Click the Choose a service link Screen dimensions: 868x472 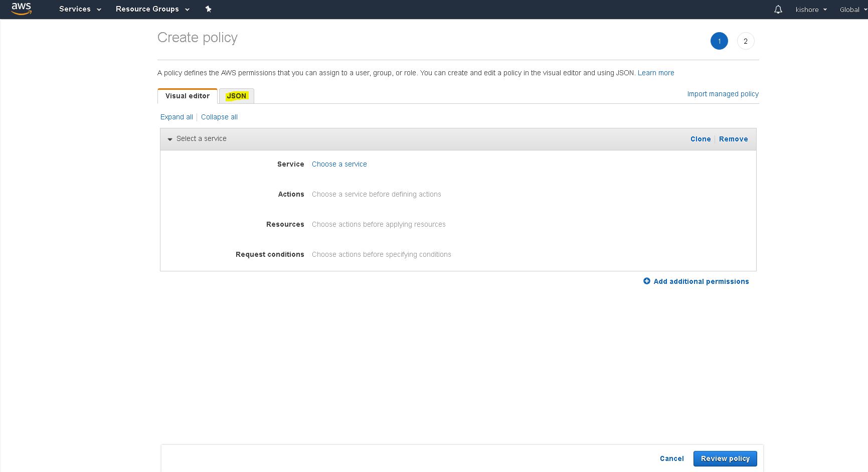tap(339, 164)
